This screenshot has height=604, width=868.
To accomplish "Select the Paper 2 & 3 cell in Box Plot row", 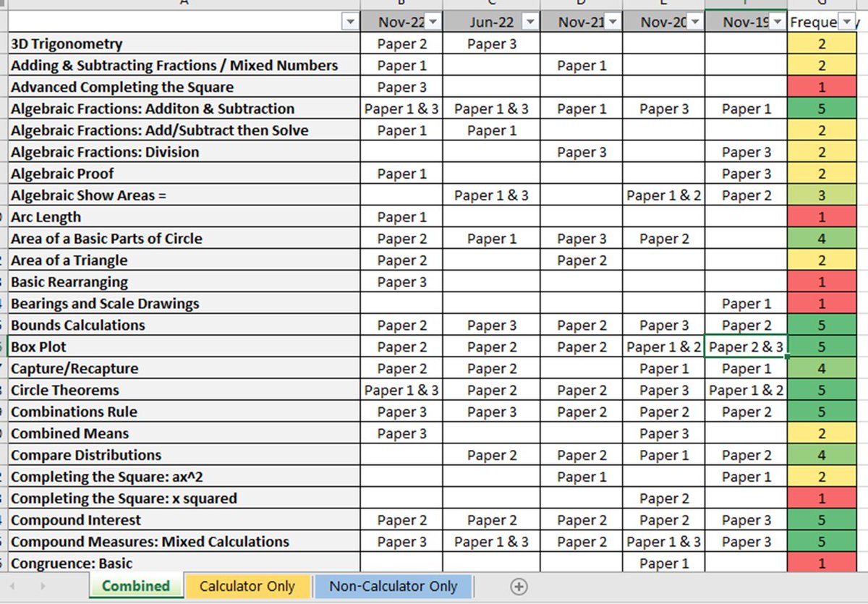I will pos(746,347).
